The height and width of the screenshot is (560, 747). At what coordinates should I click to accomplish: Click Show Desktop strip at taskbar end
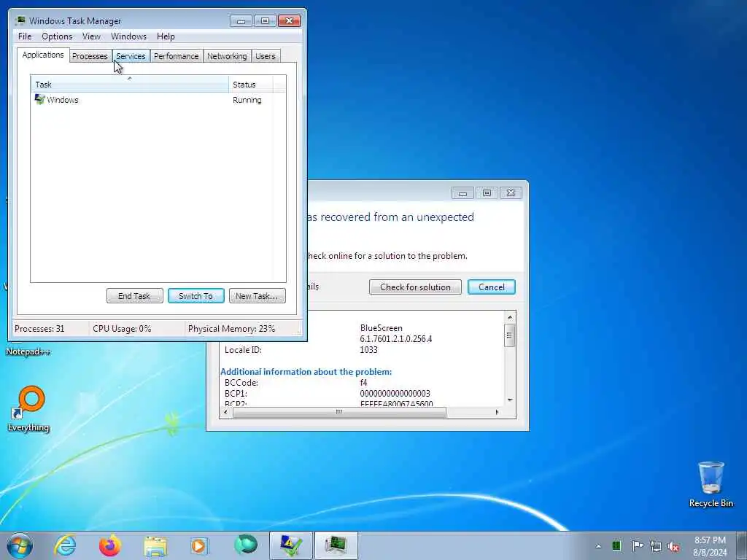pos(742,545)
